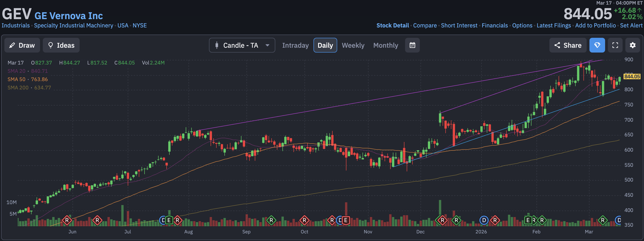Click the red E earnings marker in late October

pyautogui.click(x=346, y=220)
